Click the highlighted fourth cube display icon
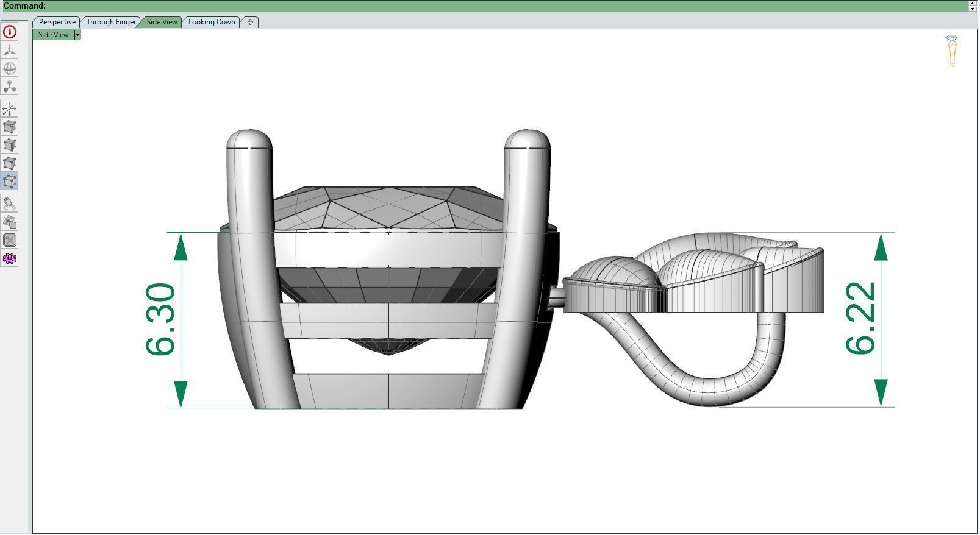 10,182
